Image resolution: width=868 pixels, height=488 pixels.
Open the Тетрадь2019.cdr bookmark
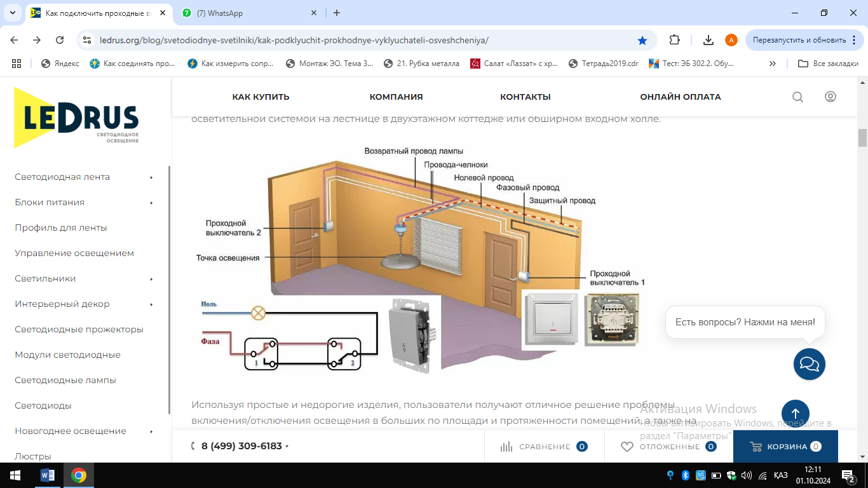pos(604,64)
